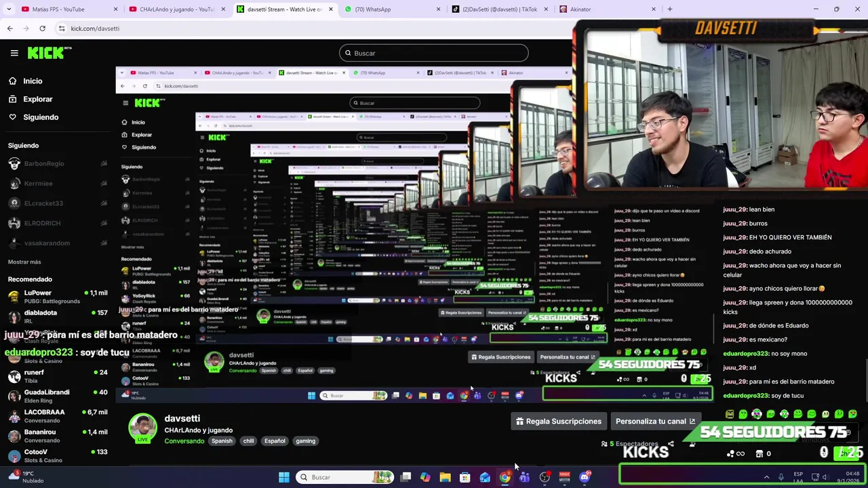Open recommended channel LACOBRAAA
Screen dimensions: 868x488
(57, 416)
